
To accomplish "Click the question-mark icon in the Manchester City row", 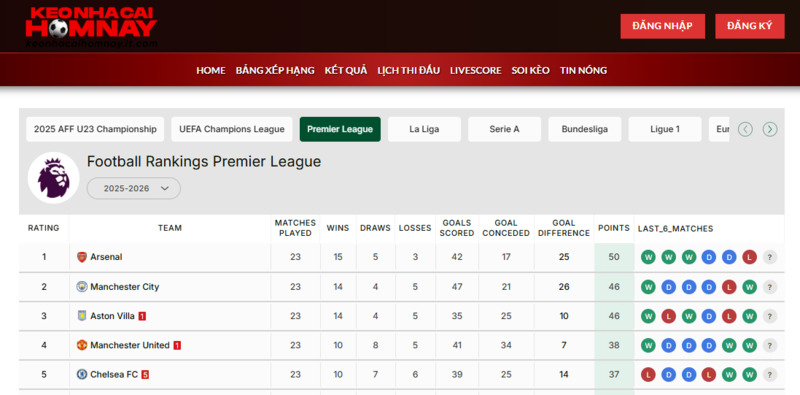I will click(770, 287).
